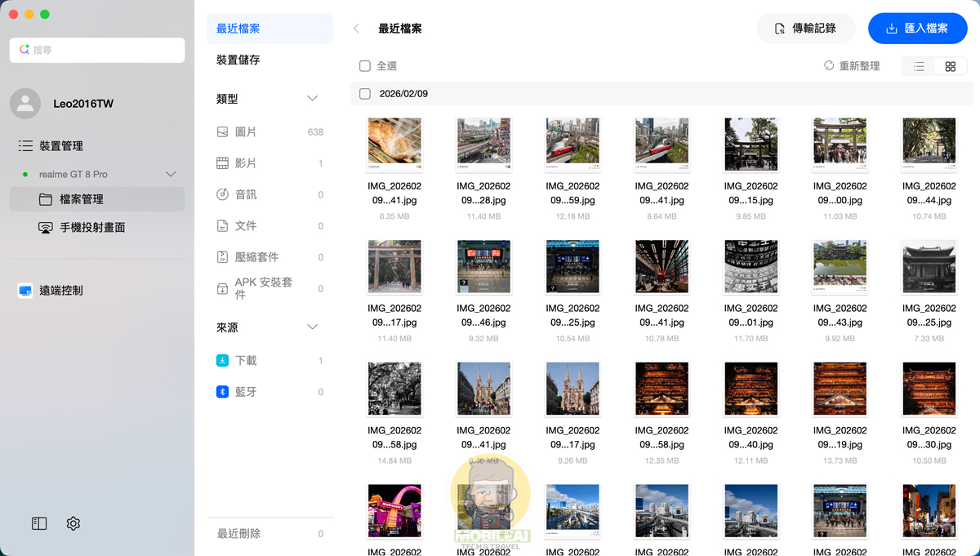
Task: Select the 6.35 MB food photo thumbnail
Action: click(x=394, y=145)
